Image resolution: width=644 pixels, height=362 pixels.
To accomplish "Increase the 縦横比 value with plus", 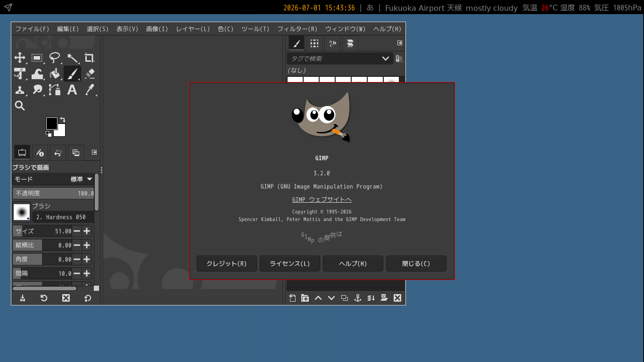I will [87, 245].
